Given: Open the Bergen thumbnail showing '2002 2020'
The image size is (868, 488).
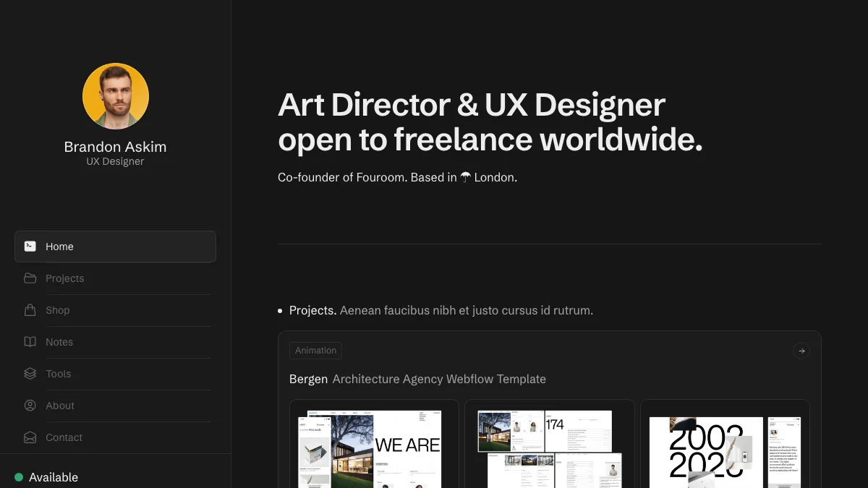Looking at the screenshot, I should click(x=725, y=444).
